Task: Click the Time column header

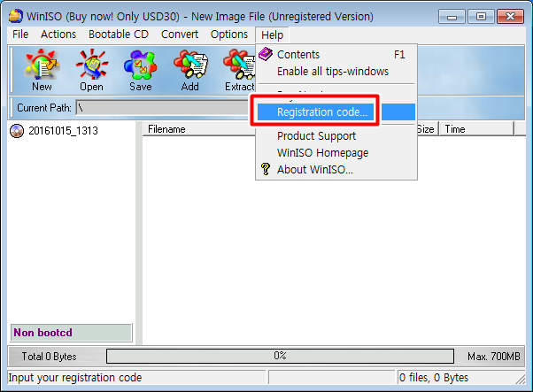Action: pyautogui.click(x=477, y=129)
